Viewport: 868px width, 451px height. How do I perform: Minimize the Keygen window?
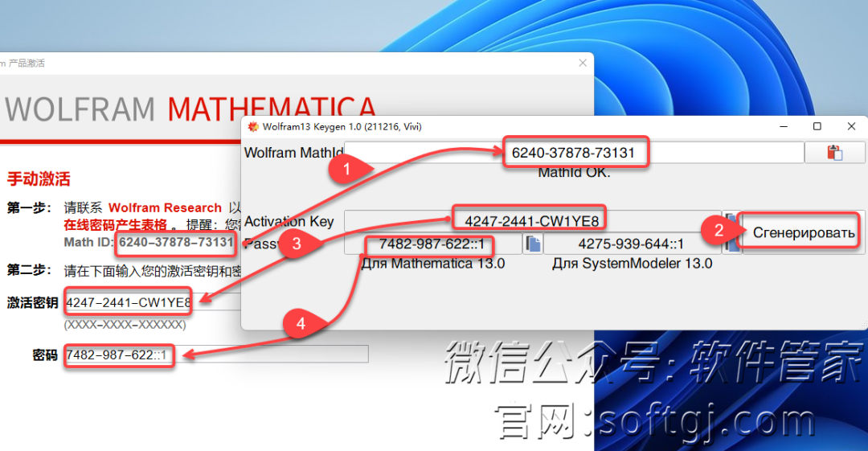tap(784, 126)
